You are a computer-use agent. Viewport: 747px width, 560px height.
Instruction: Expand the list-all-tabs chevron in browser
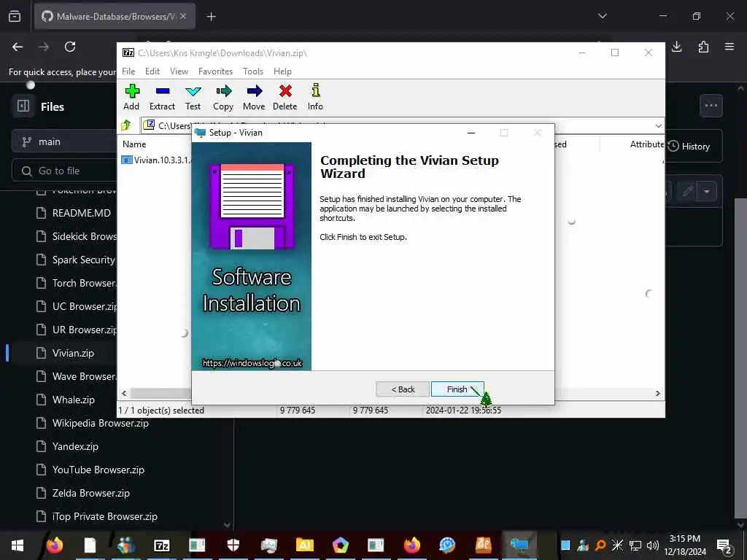603,16
